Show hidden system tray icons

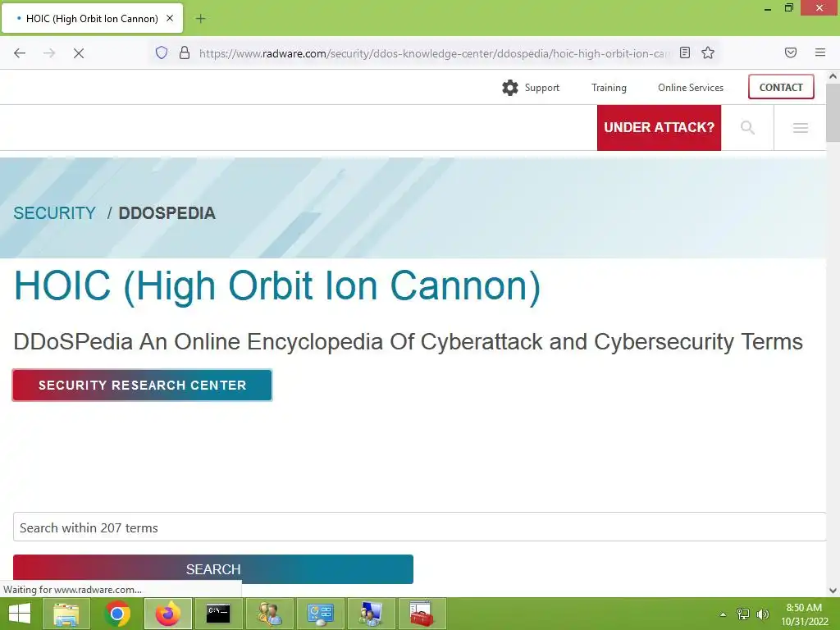(723, 614)
